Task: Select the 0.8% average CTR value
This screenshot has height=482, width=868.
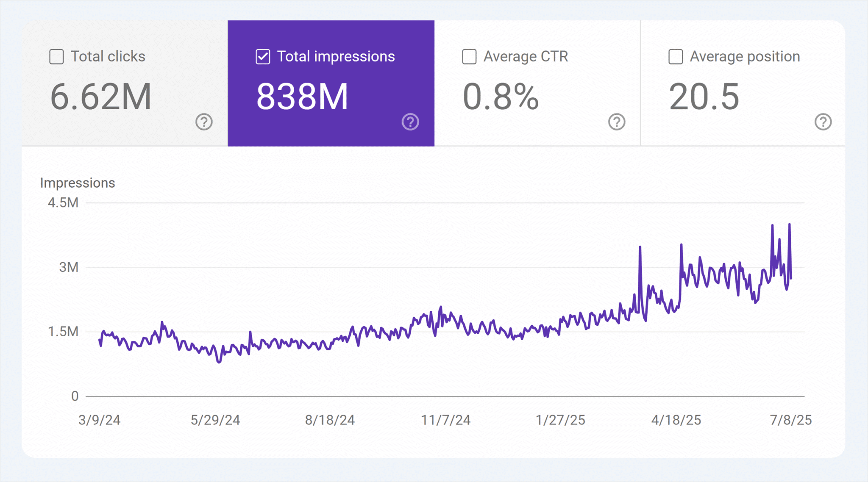Action: click(501, 97)
